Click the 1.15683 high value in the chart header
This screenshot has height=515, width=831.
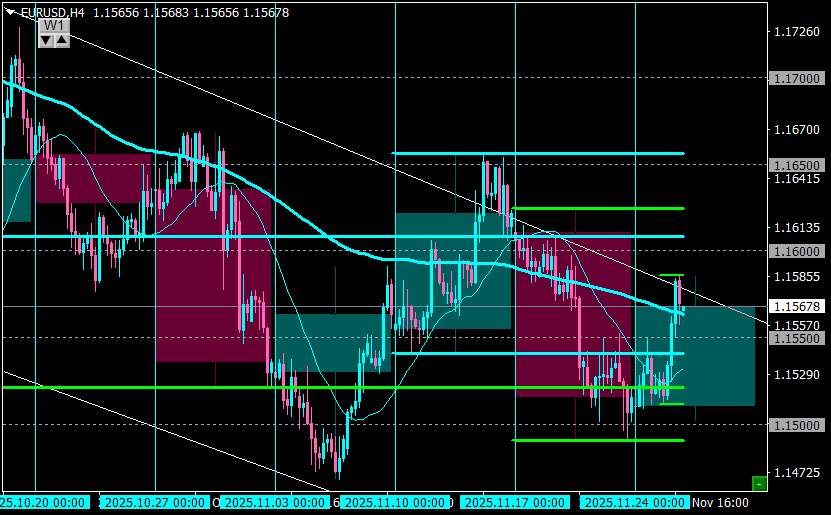(x=166, y=12)
